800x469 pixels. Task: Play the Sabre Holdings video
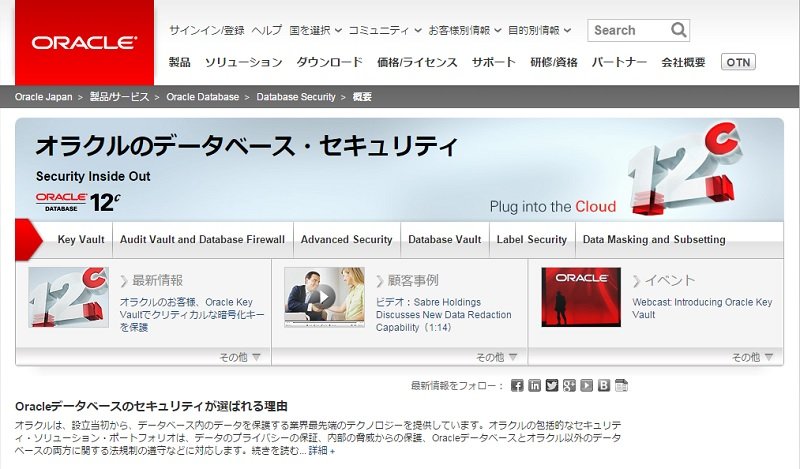point(324,297)
